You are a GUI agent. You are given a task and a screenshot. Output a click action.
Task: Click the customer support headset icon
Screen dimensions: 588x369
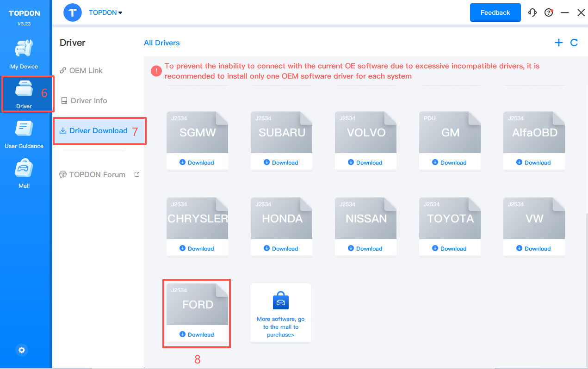pyautogui.click(x=532, y=13)
